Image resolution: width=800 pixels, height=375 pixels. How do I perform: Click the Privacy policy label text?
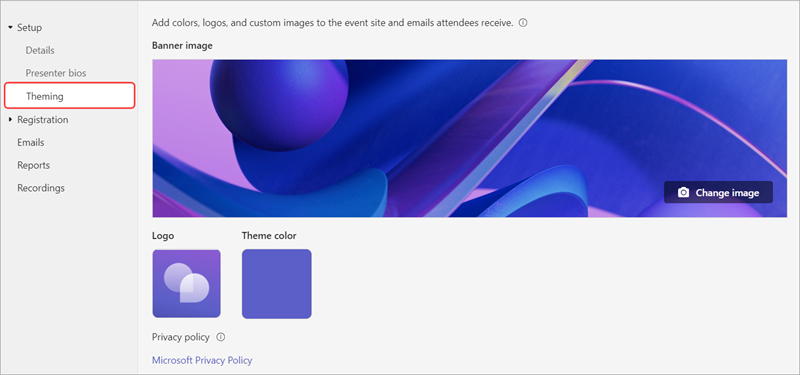coord(181,337)
